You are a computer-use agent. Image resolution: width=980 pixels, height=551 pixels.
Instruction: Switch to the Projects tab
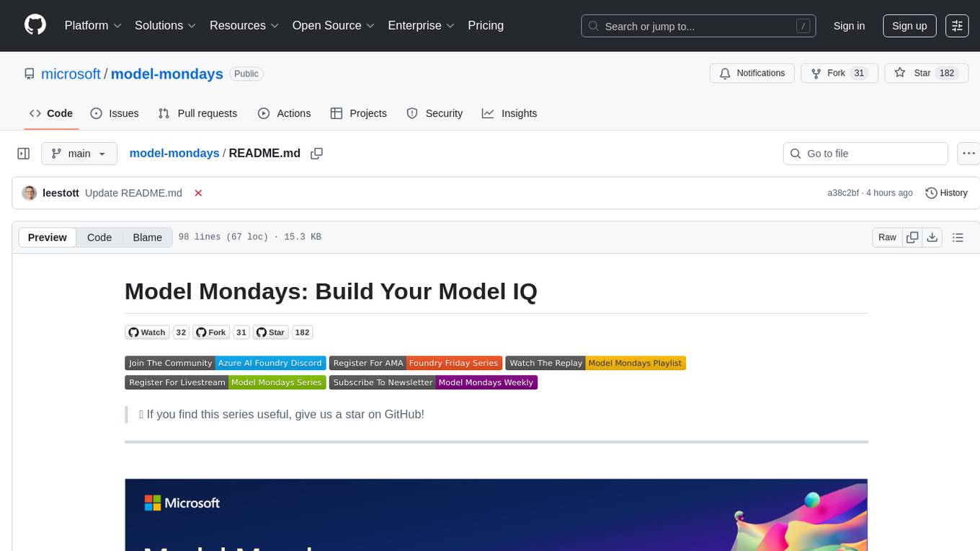pos(358,113)
